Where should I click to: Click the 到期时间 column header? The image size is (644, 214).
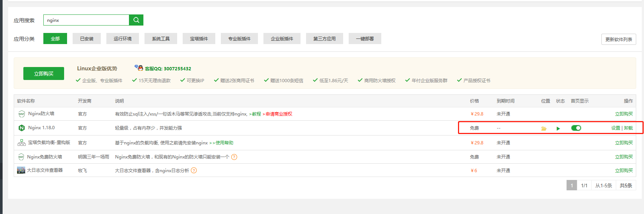pos(505,101)
